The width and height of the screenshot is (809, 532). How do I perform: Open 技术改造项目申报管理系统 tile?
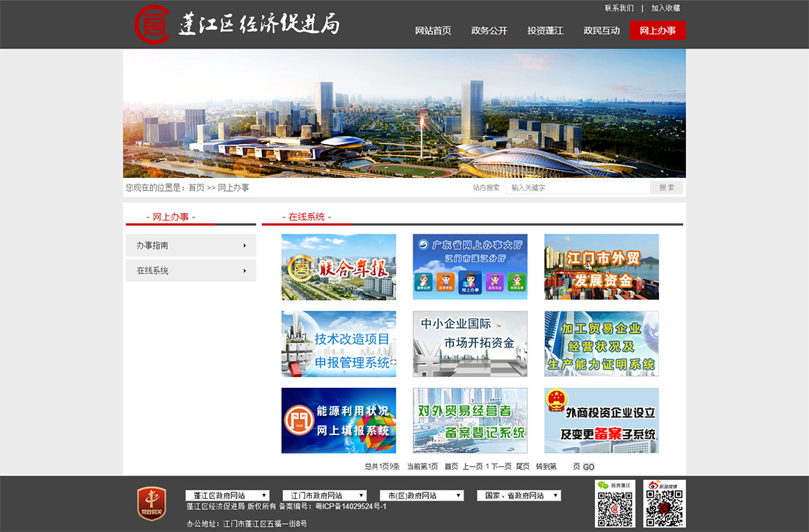(338, 344)
